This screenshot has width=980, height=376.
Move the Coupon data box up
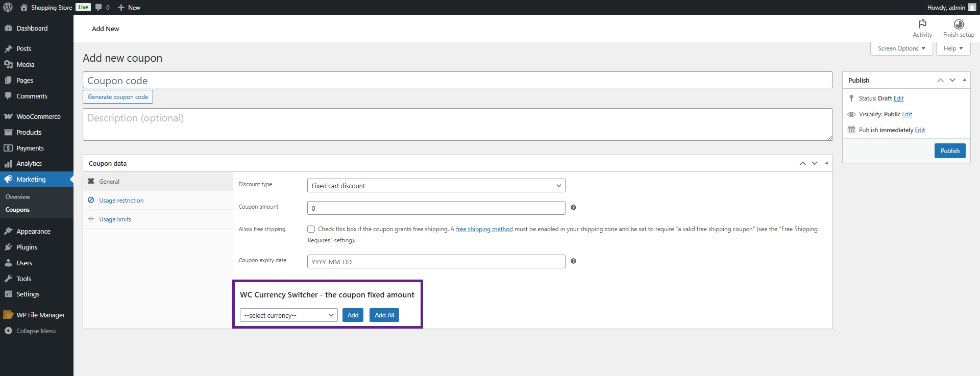tap(802, 163)
